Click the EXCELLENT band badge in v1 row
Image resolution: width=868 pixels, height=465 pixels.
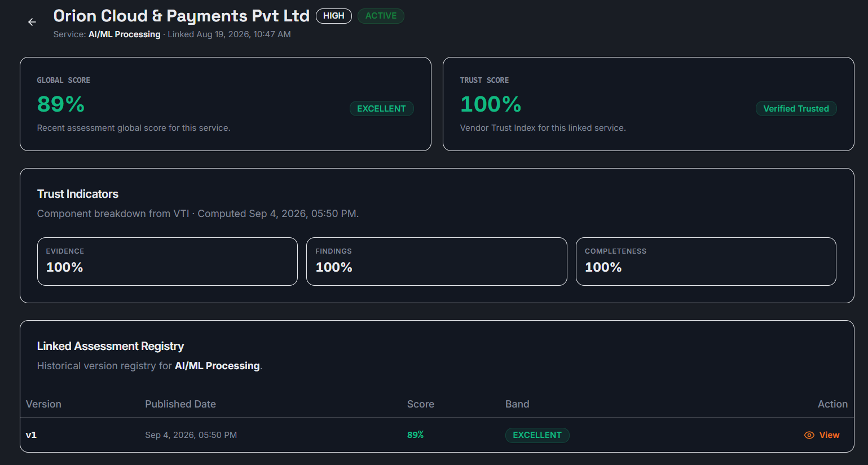(x=537, y=435)
